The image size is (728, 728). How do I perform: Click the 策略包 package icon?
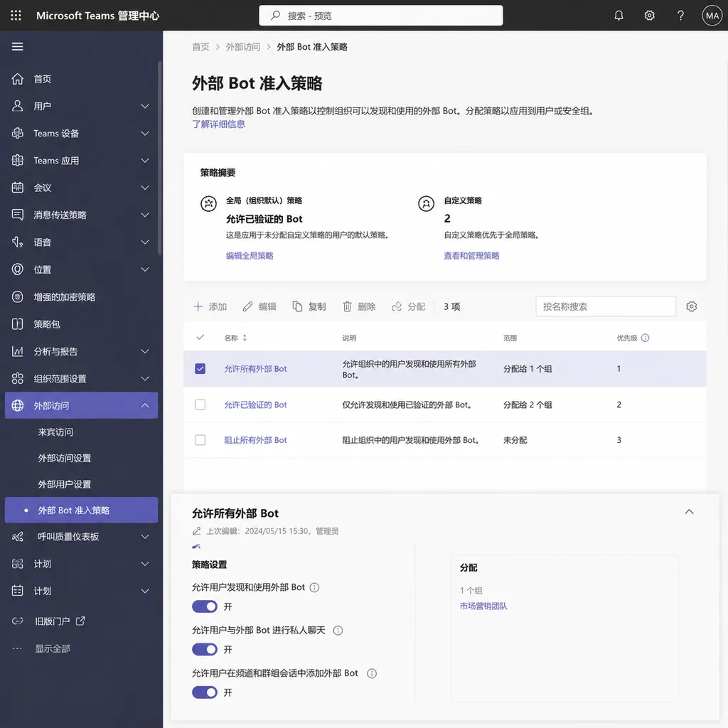[x=17, y=324]
